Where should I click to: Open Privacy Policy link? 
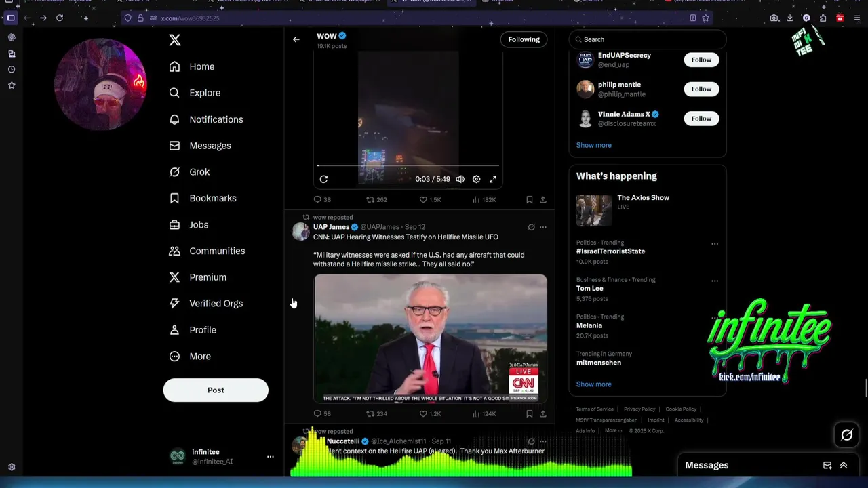pyautogui.click(x=639, y=409)
